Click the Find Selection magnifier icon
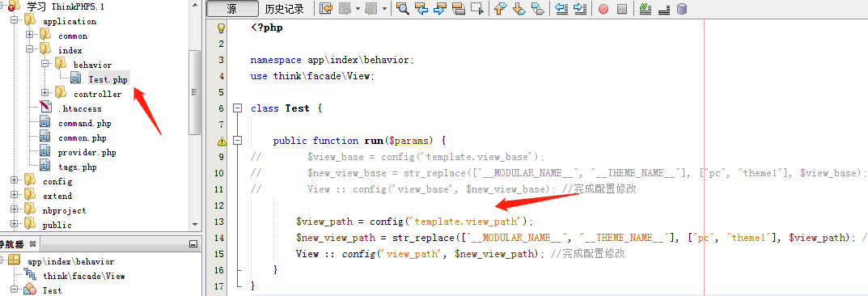 point(402,8)
